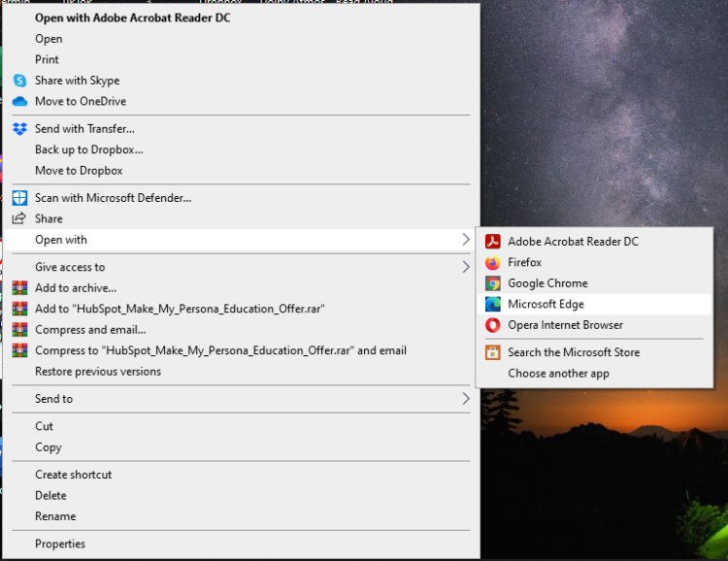Select Rename in the context menu

coord(55,516)
